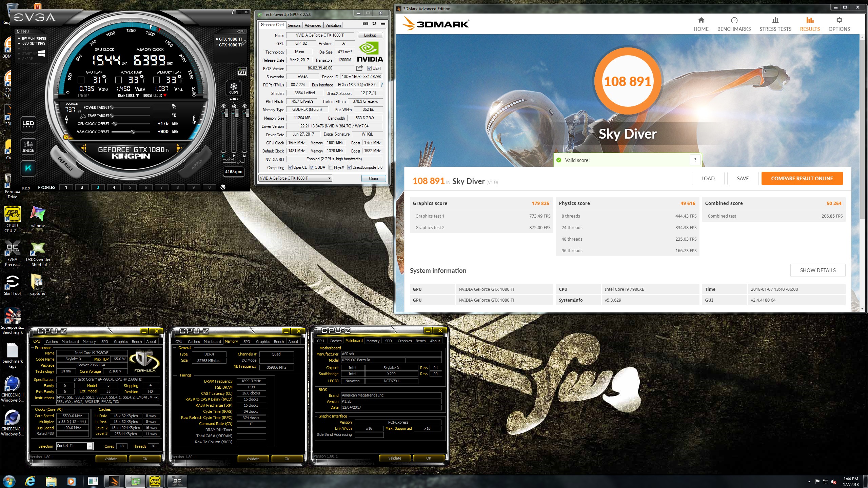Select profile 3 in EVGA Precision
Viewport: 868px width, 488px height.
98,187
